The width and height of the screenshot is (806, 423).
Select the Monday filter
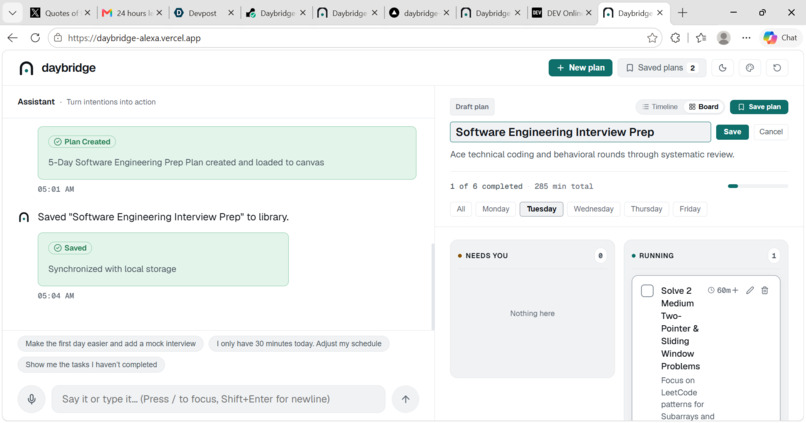coord(496,209)
